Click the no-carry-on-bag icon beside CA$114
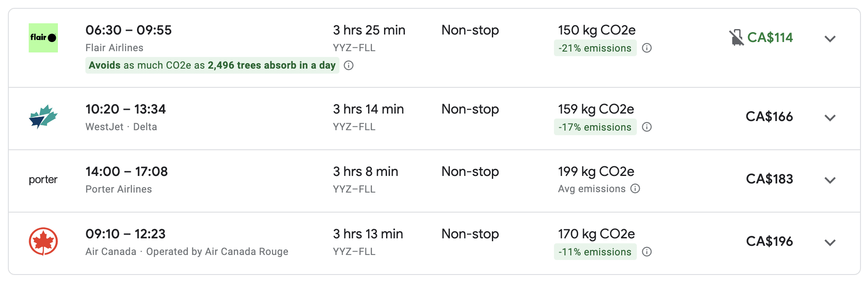Viewport: 868px width, 282px height. 736,38
